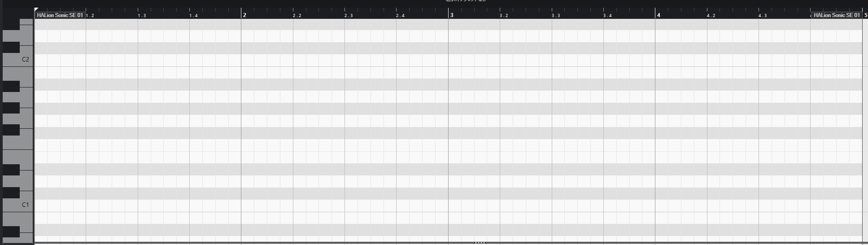Play the black key directly above C2
The height and width of the screenshot is (245, 868).
(x=11, y=48)
